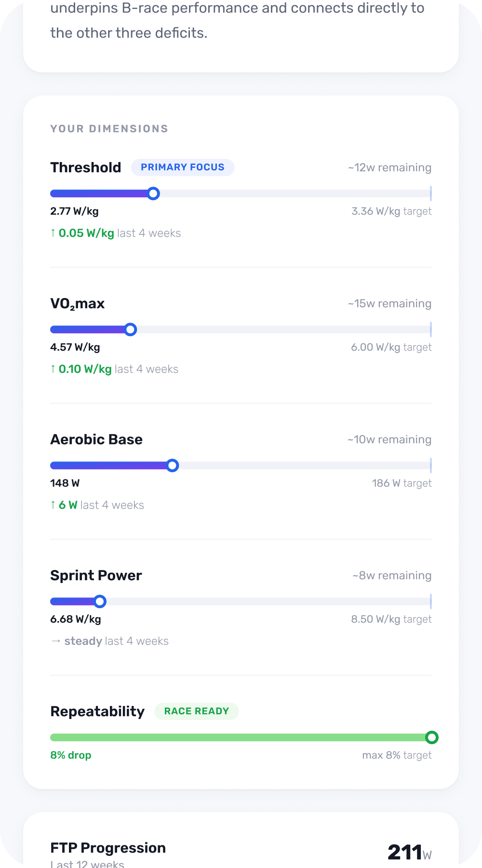Select the PRIMARY FOCUS badge next to Threshold
This screenshot has height=868, width=482.
point(183,167)
